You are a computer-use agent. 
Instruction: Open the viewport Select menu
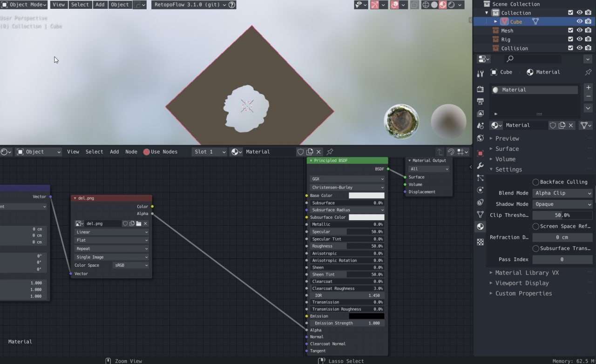(80, 5)
